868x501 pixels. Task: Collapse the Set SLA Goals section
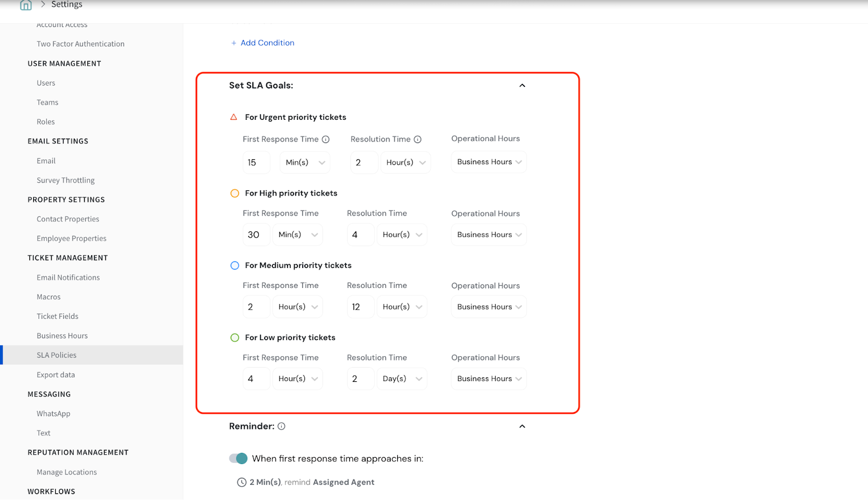(522, 86)
